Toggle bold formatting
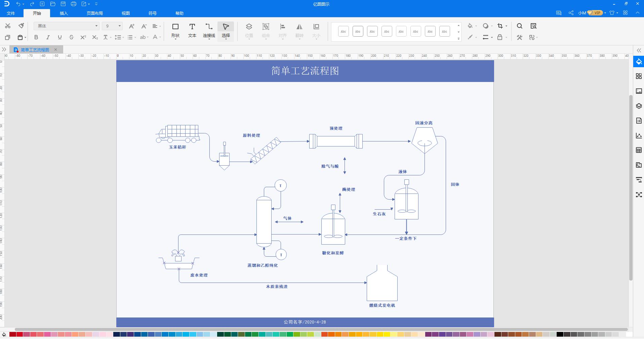The image size is (644, 339). pyautogui.click(x=36, y=37)
